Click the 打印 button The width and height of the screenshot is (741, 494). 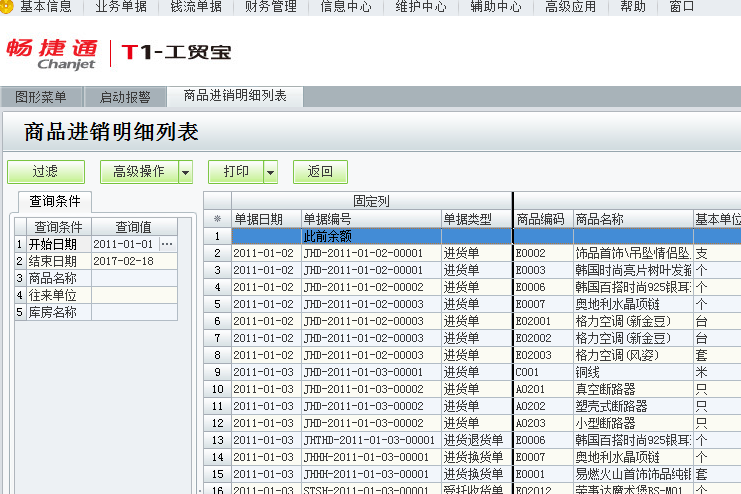click(x=236, y=172)
